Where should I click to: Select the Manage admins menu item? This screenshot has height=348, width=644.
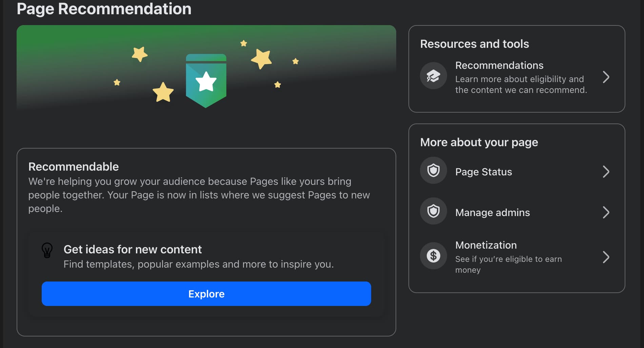tap(492, 213)
